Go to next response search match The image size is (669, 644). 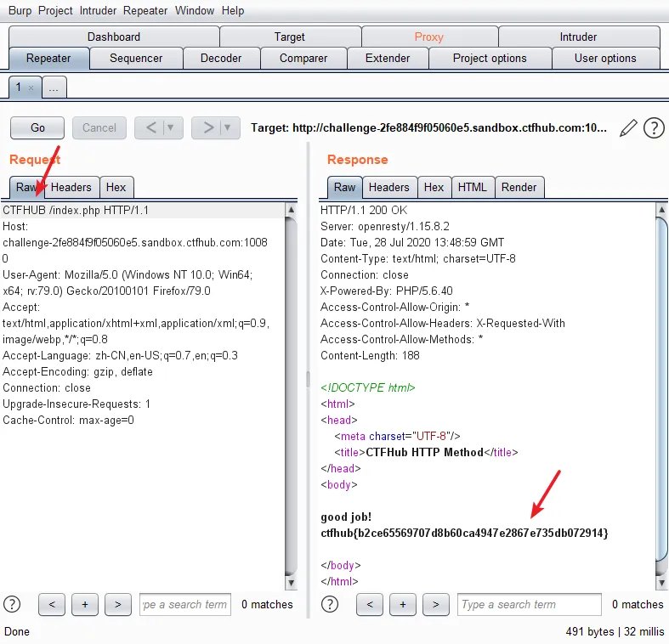click(435, 604)
